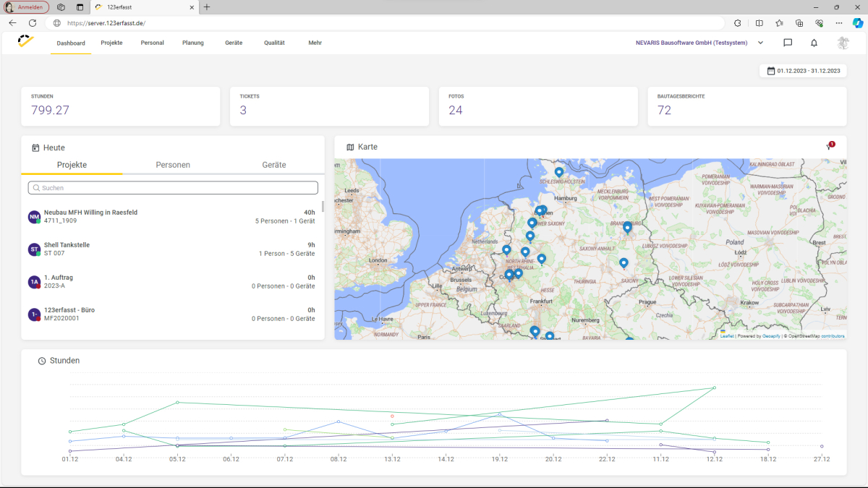The width and height of the screenshot is (868, 488).
Task: Click the 123erfasst logo icon
Action: pyautogui.click(x=26, y=42)
